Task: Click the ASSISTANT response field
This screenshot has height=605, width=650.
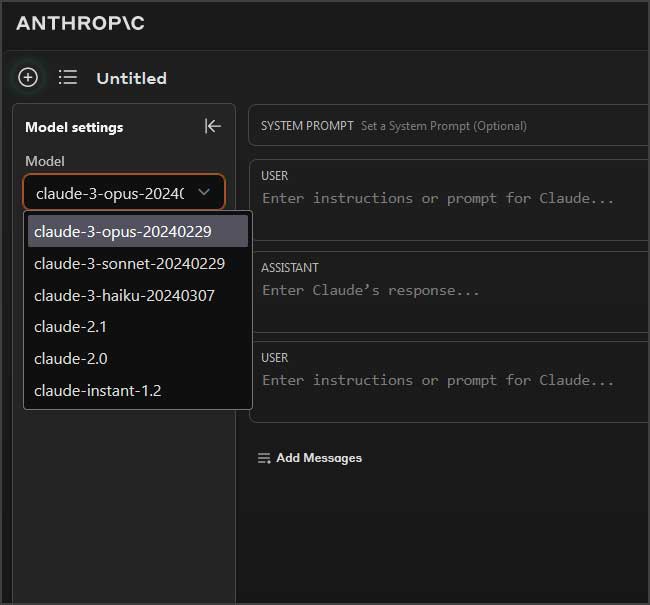Action: [449, 292]
